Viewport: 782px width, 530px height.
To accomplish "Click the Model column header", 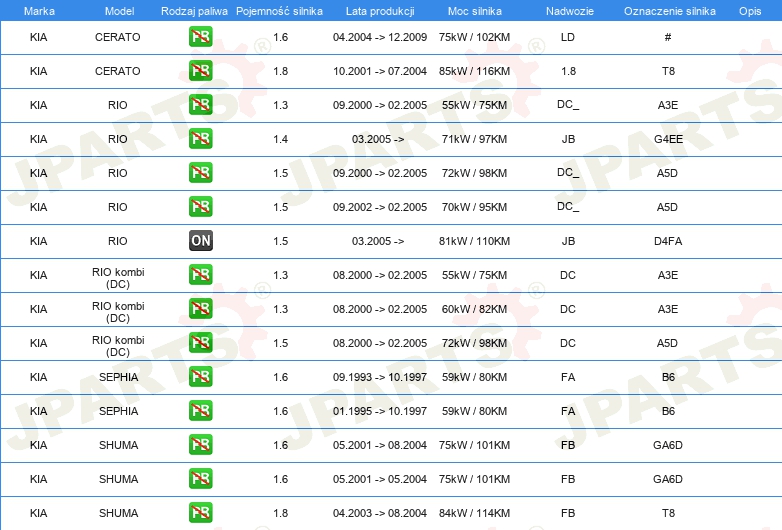I will 119,11.
